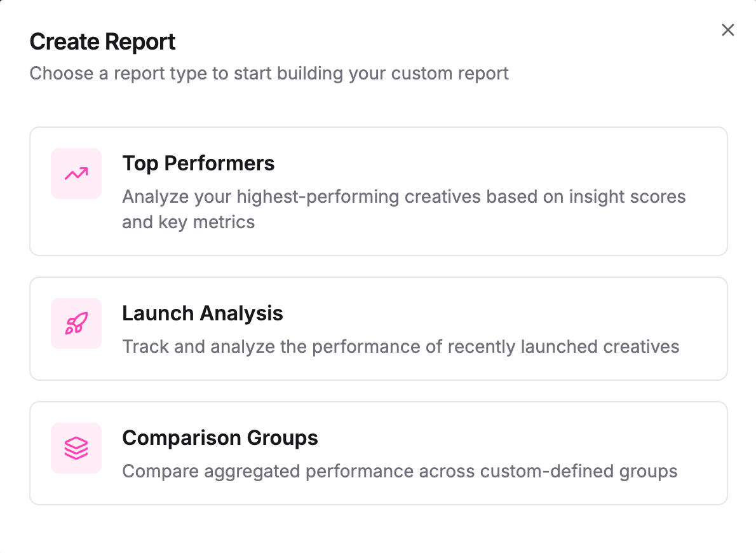Click the Top Performers title text

pos(198,163)
